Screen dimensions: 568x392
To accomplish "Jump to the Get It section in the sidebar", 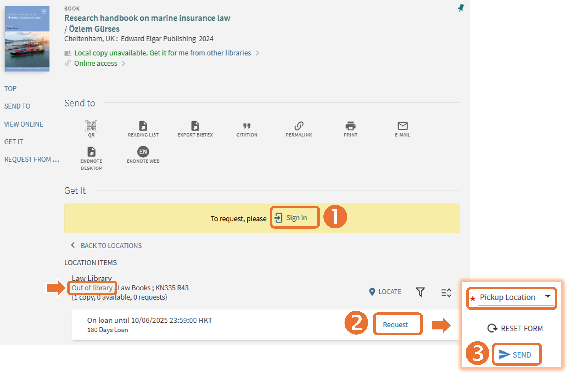I will pyautogui.click(x=14, y=142).
